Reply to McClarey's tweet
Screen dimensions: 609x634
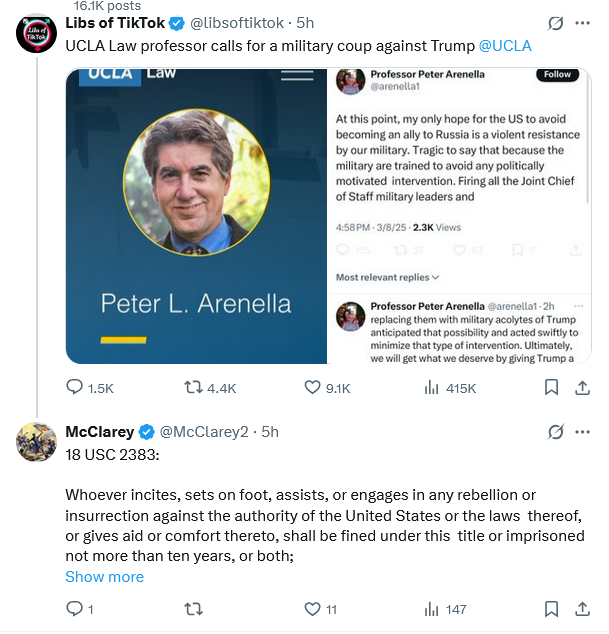[74, 609]
